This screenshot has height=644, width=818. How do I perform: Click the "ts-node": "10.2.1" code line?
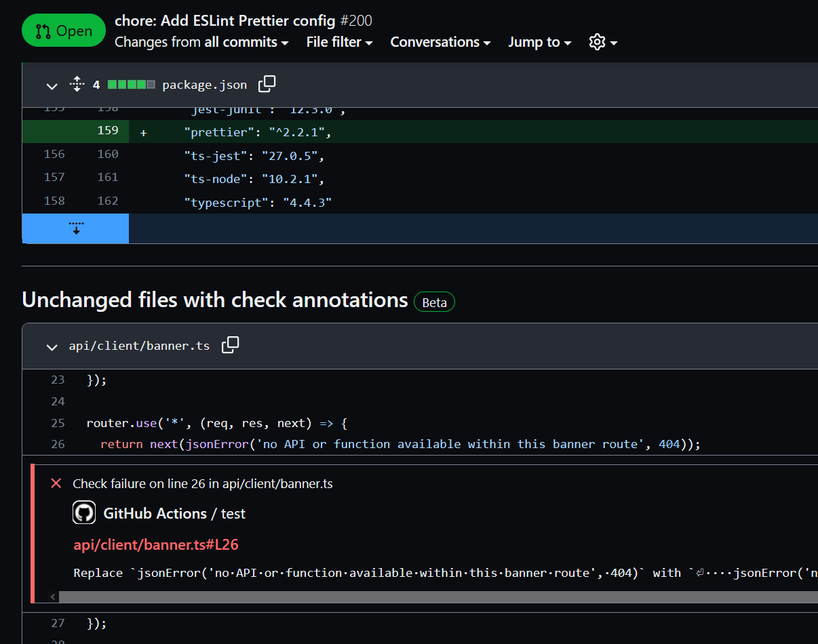[254, 179]
